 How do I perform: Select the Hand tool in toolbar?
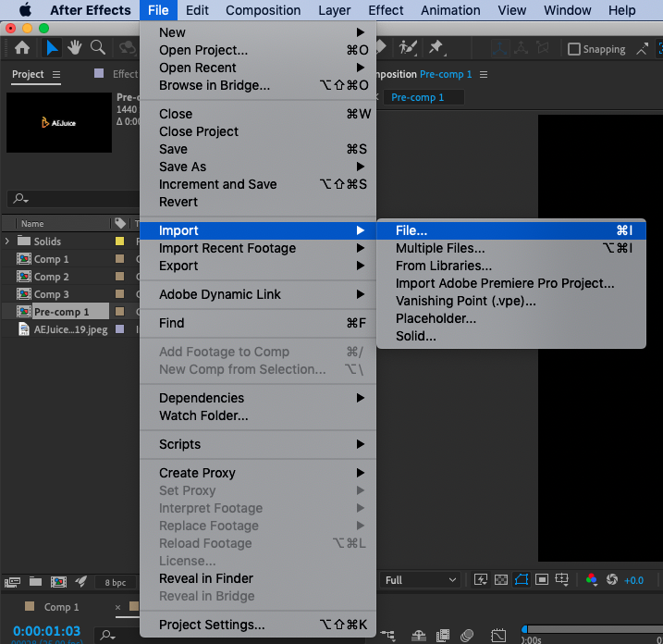[x=74, y=48]
